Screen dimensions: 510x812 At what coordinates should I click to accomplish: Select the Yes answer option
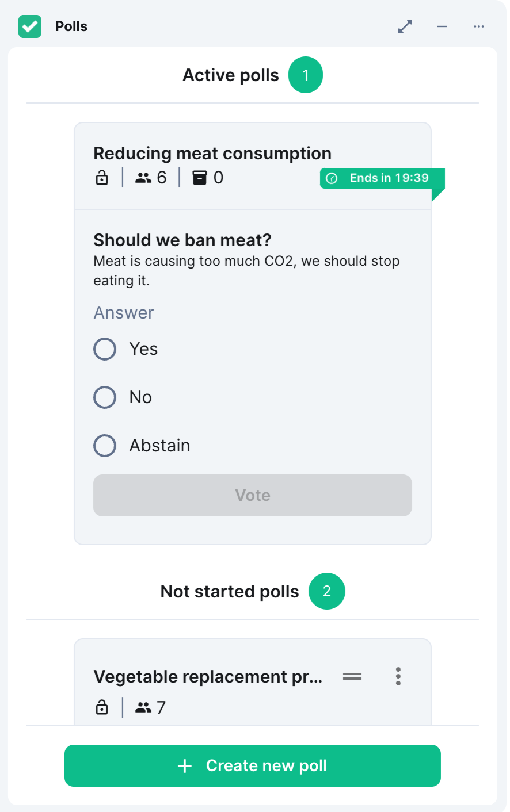[105, 349]
